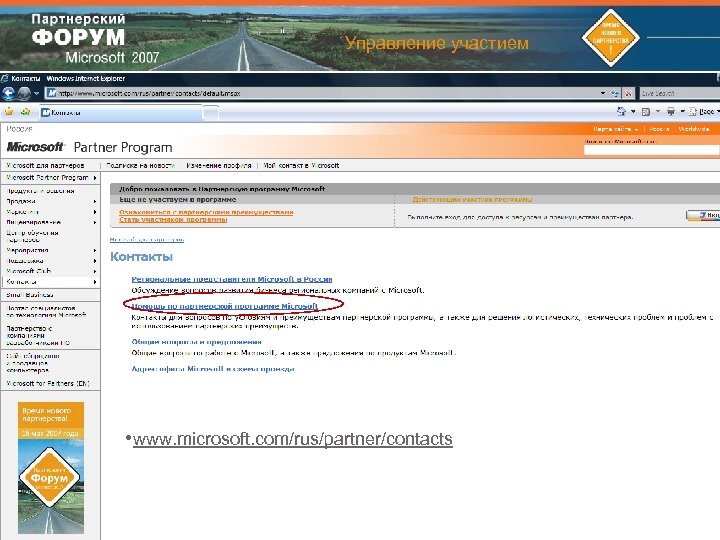This screenshot has width=720, height=540.
Task: Click the browser Forward arrow button
Action: coord(24,93)
